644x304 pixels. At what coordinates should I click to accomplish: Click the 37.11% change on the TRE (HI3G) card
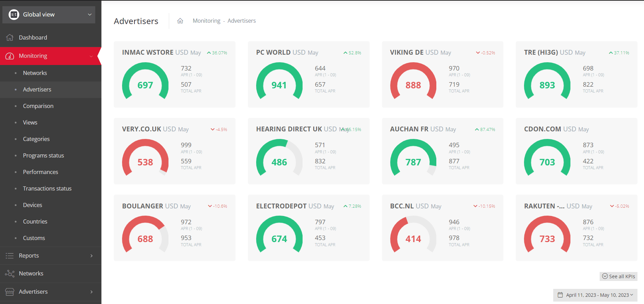tap(622, 53)
